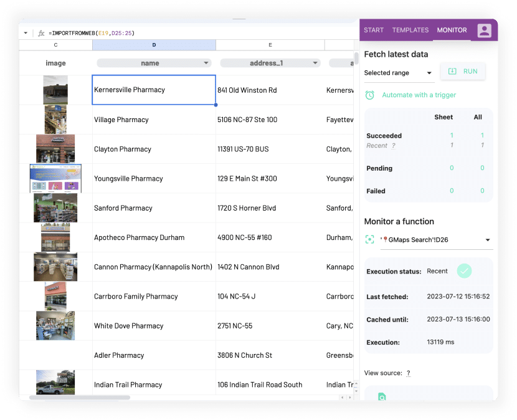The image size is (517, 420).
Task: Click the help question mark next to Recent
Action: point(393,146)
